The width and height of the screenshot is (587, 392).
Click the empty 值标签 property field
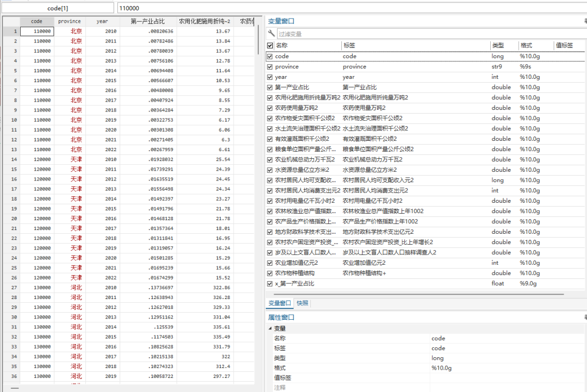tap(507, 378)
